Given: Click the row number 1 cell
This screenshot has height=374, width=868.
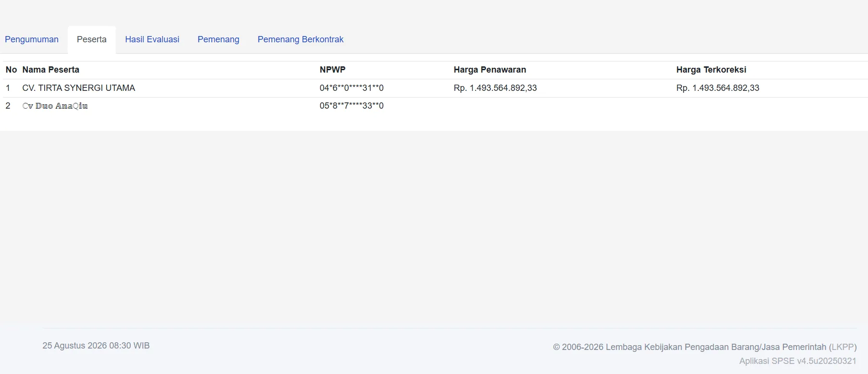Looking at the screenshot, I should pyautogui.click(x=8, y=88).
